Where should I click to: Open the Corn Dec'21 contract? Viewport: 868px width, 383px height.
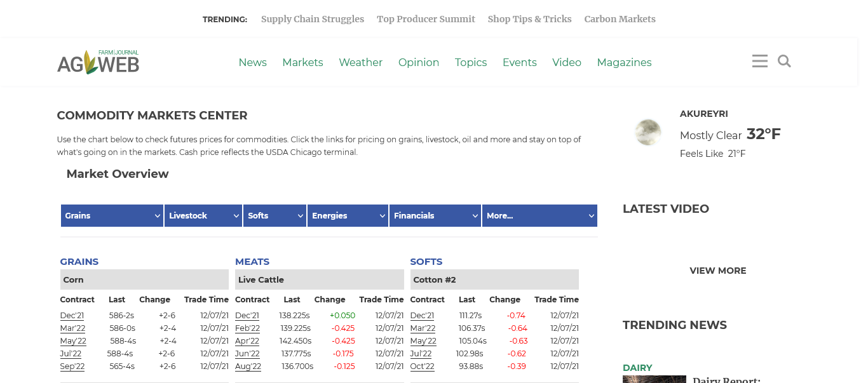[72, 316]
